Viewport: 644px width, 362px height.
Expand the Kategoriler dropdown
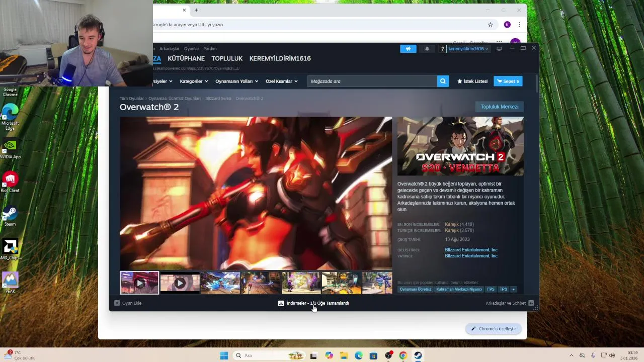click(194, 81)
